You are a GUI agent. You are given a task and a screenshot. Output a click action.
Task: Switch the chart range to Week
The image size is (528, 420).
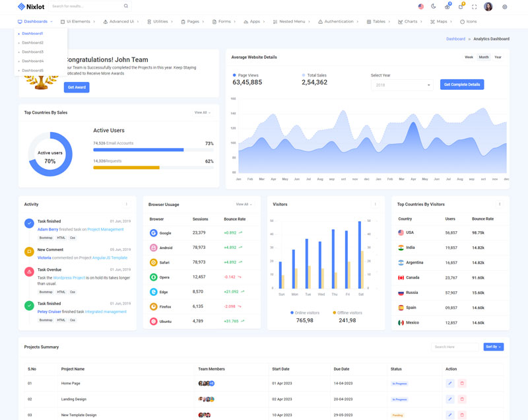(469, 57)
